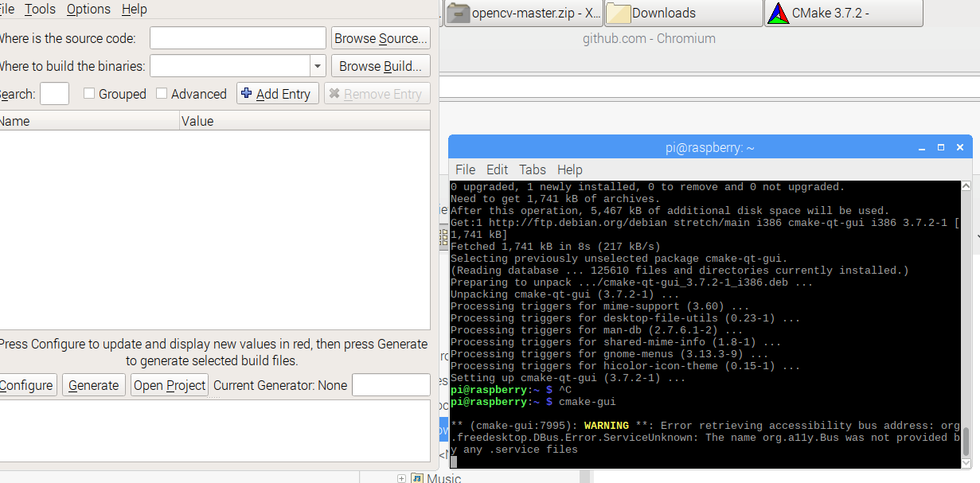
Task: Close the pi@raspberry terminal window
Action: (960, 147)
